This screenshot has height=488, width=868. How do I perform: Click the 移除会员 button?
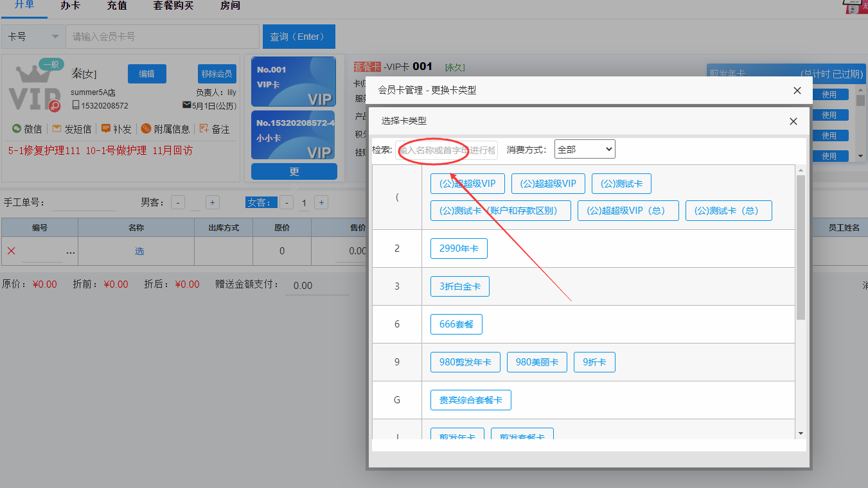coord(217,74)
